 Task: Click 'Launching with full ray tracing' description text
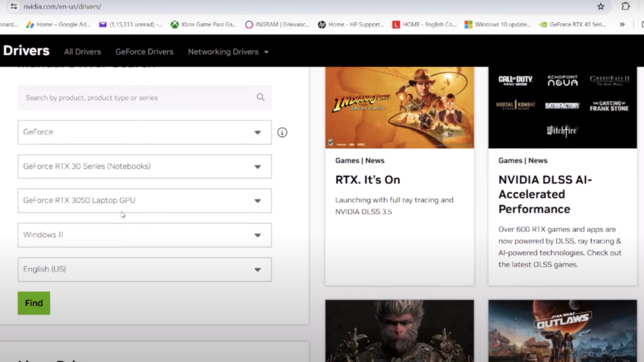pos(394,206)
